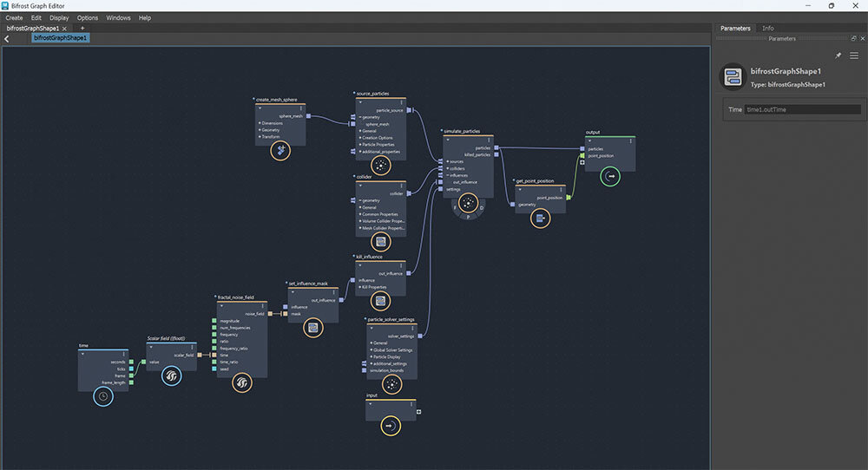Open the Windows menu
The image size is (868, 470).
(x=118, y=17)
